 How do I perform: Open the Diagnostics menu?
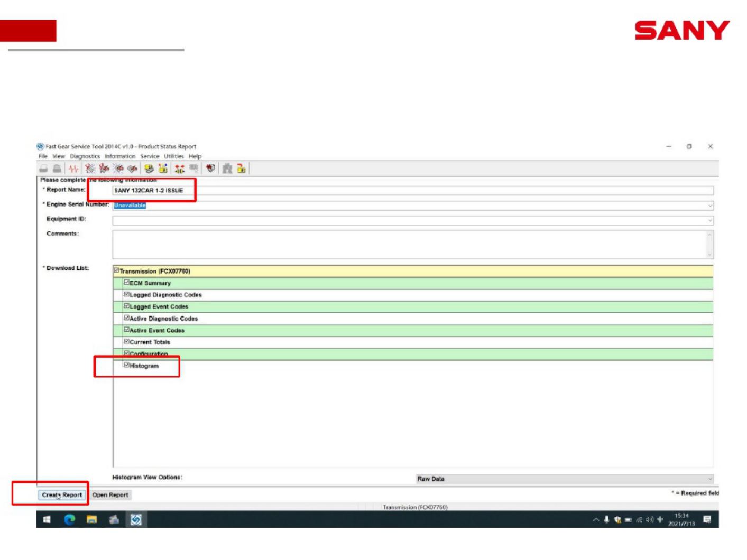[85, 156]
